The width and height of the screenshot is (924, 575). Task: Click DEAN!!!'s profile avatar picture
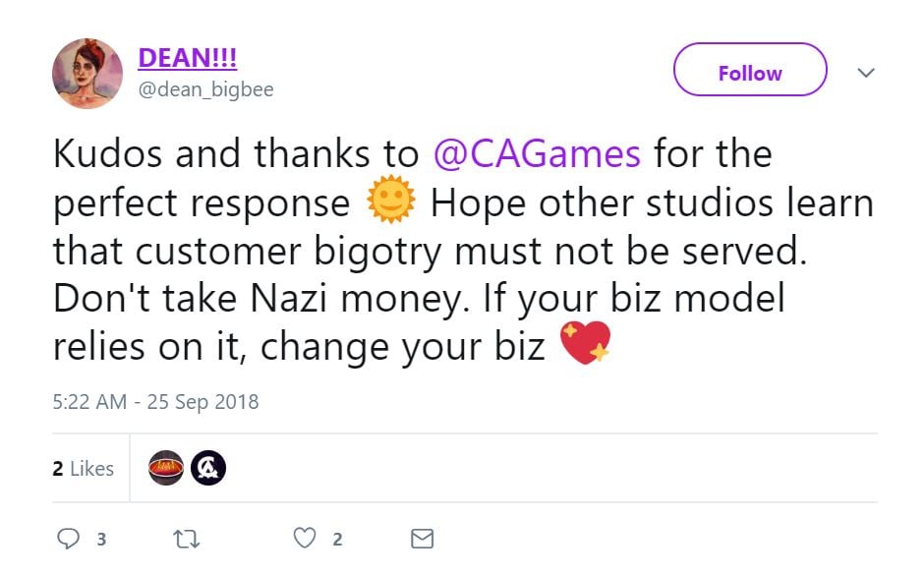pyautogui.click(x=87, y=74)
